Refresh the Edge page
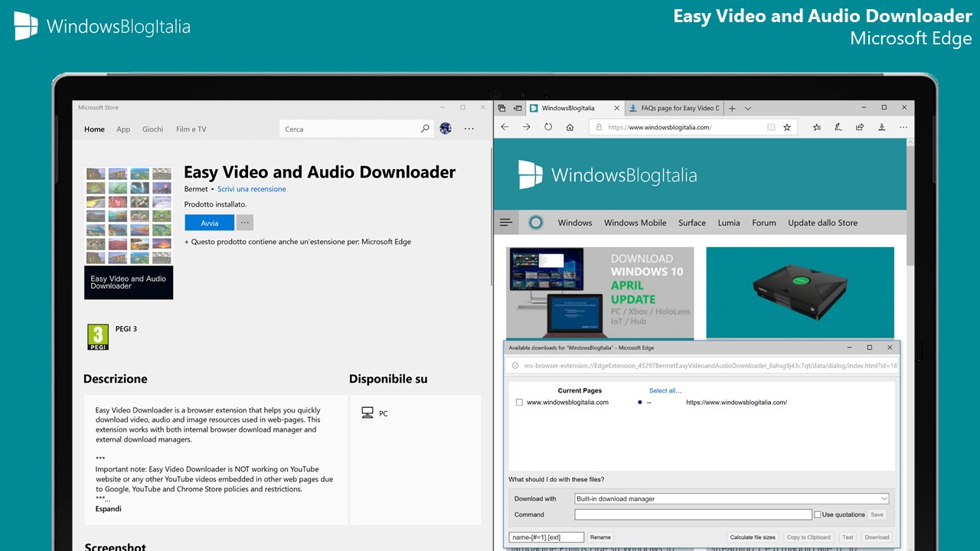Screen dimensions: 980x551 [x=548, y=127]
